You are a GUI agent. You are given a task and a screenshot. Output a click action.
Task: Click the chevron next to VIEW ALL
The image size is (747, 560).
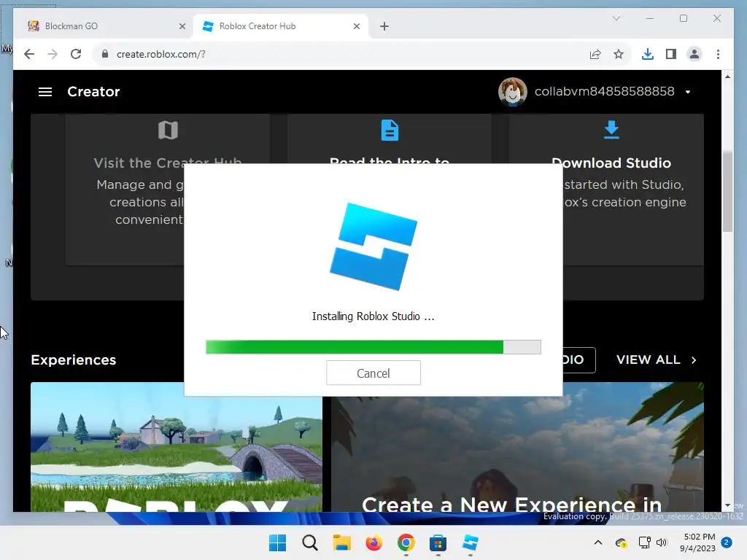[694, 360]
